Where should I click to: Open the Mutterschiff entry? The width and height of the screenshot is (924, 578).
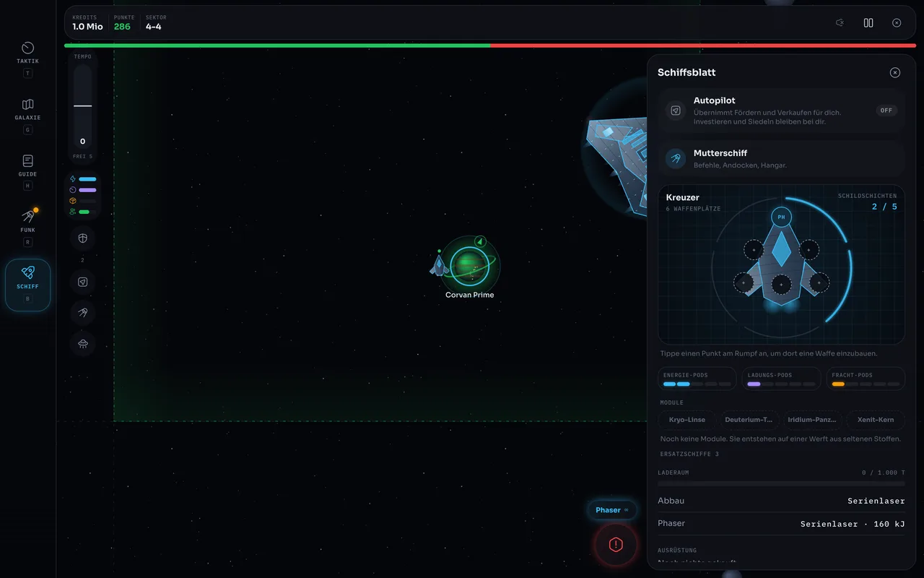click(781, 159)
